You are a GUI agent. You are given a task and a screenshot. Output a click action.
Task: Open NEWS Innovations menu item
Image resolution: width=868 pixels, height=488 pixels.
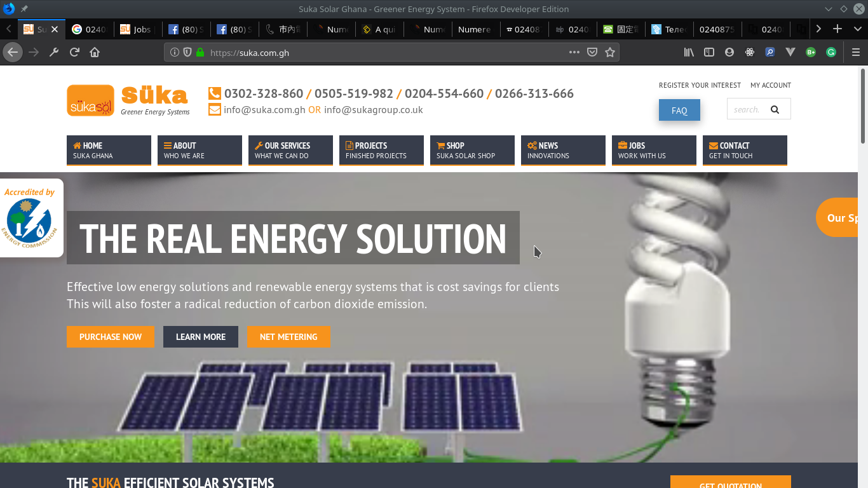[x=563, y=150]
